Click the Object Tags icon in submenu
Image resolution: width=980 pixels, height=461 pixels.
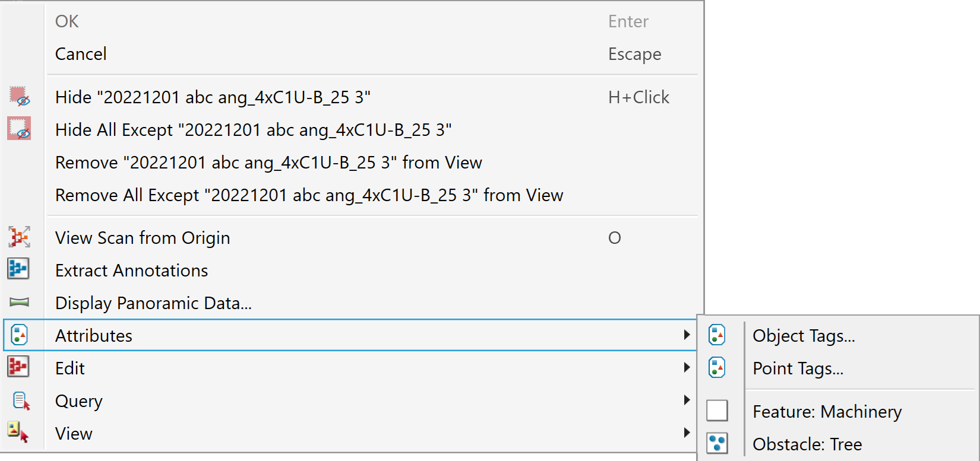[x=717, y=335]
